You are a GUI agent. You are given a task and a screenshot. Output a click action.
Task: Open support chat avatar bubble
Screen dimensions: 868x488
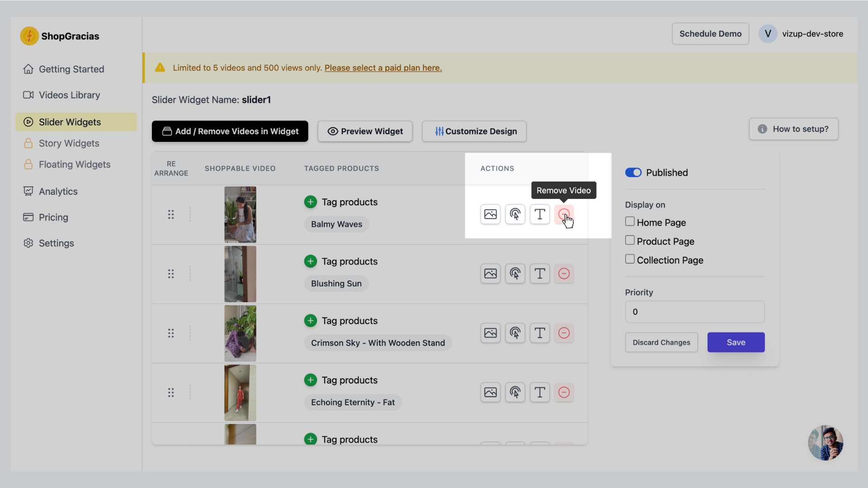[x=826, y=443]
